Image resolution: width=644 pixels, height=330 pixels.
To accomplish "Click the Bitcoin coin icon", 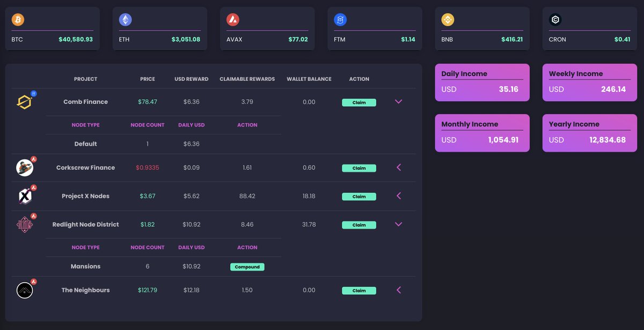I will point(18,20).
